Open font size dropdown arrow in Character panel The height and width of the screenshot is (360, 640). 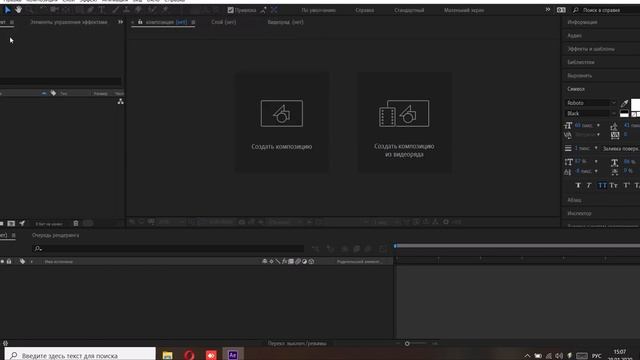pos(598,125)
